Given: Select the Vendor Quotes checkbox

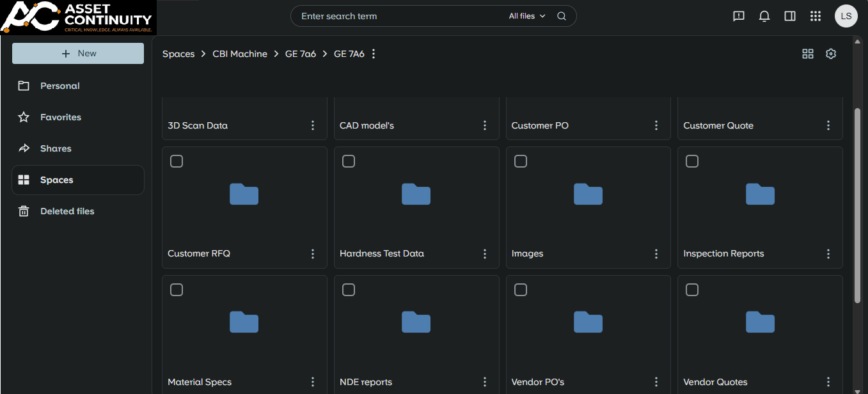Looking at the screenshot, I should tap(692, 290).
